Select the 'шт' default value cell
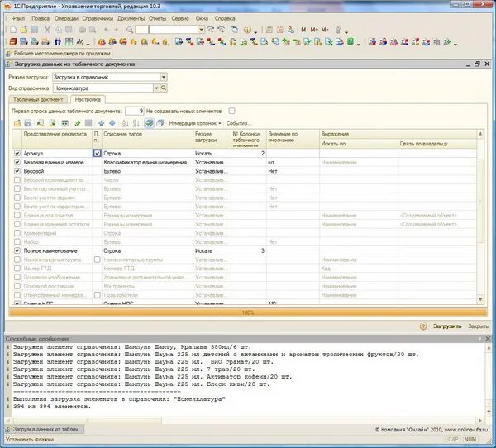496x448 pixels. click(x=293, y=162)
